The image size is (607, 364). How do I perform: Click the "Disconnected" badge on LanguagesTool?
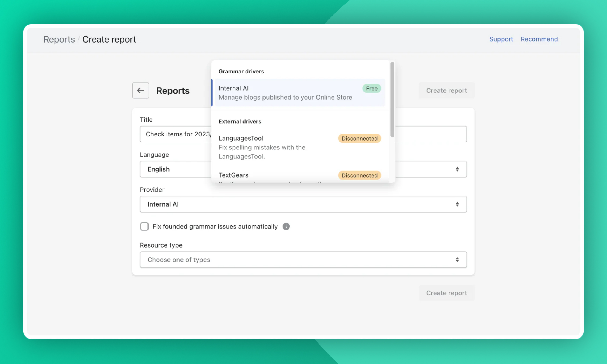tap(359, 138)
